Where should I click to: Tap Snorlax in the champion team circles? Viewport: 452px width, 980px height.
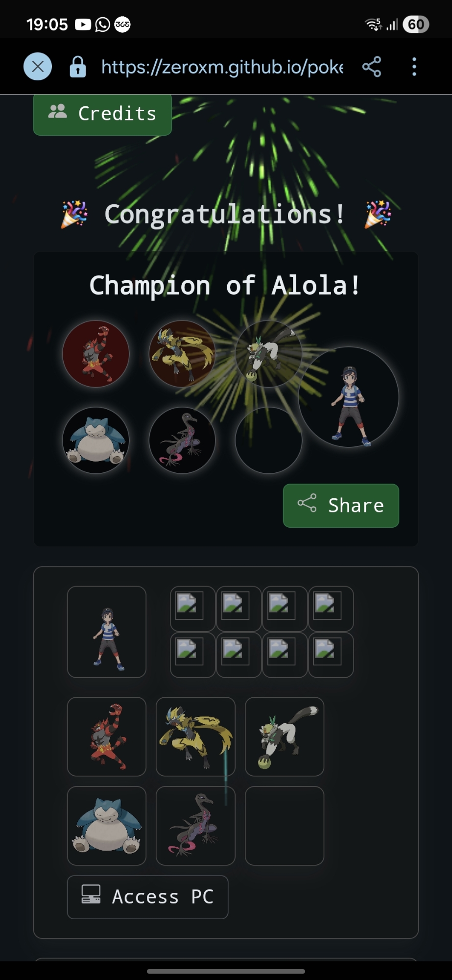point(96,440)
